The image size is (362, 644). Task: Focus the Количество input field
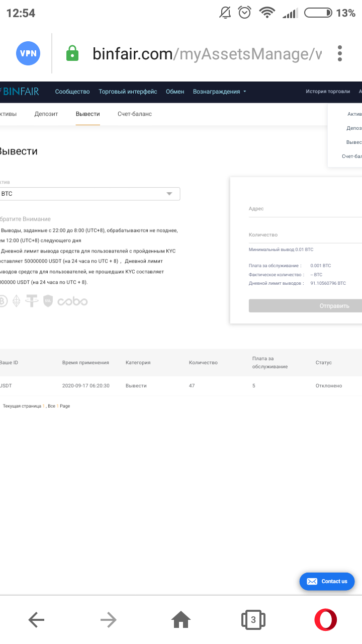point(305,235)
